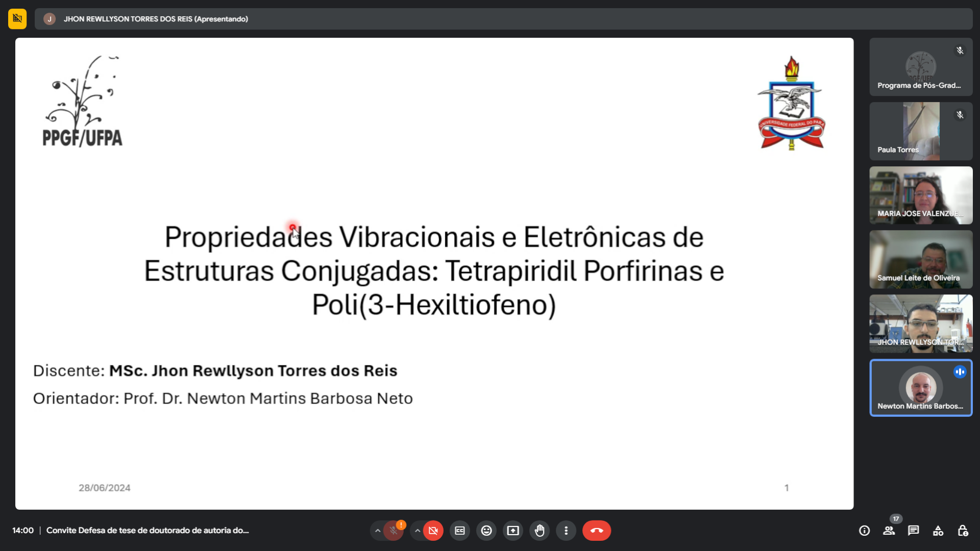Open meeting details info icon
The height and width of the screenshot is (551, 980).
coord(865,531)
